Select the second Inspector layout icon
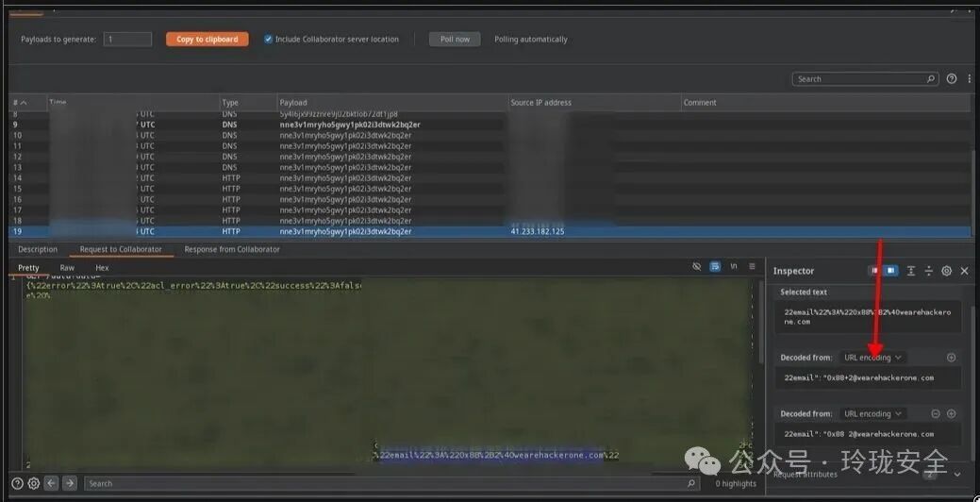The image size is (980, 502). click(x=891, y=271)
